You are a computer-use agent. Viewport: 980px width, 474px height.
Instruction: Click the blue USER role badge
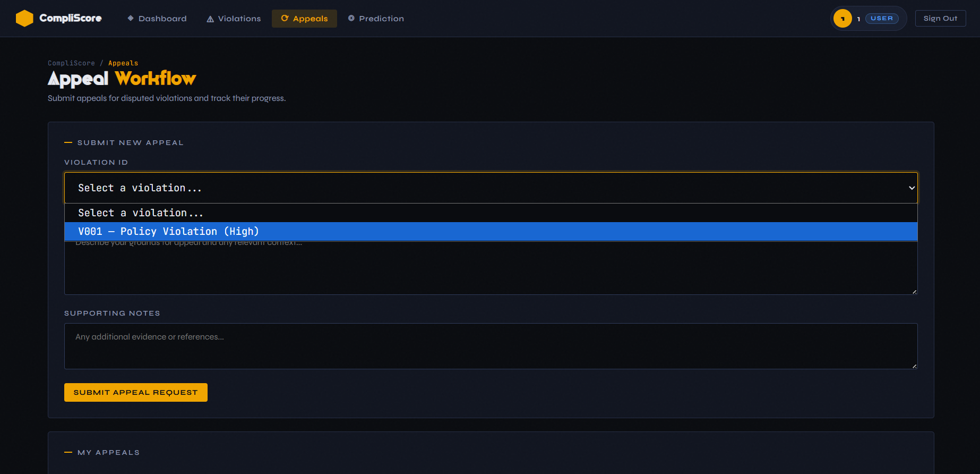(881, 19)
